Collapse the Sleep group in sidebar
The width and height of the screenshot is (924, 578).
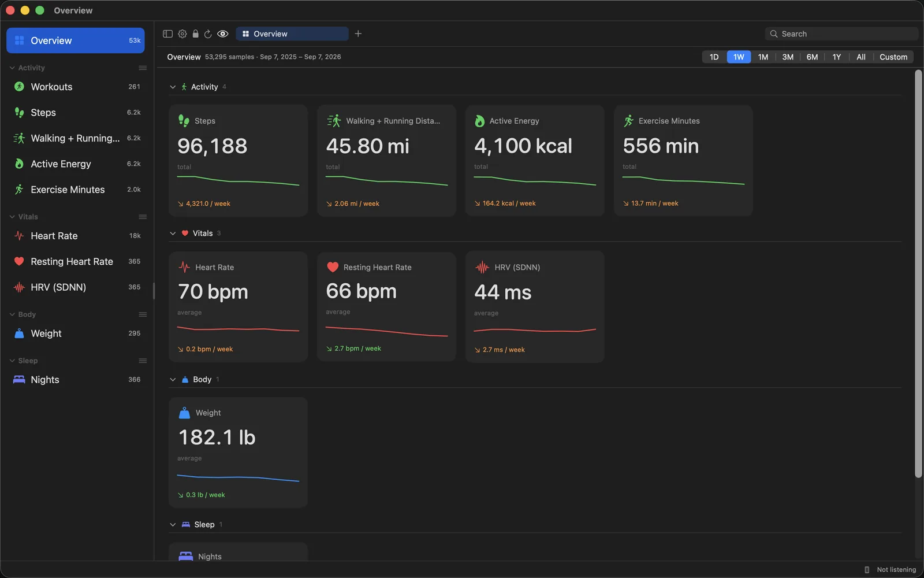click(x=12, y=361)
